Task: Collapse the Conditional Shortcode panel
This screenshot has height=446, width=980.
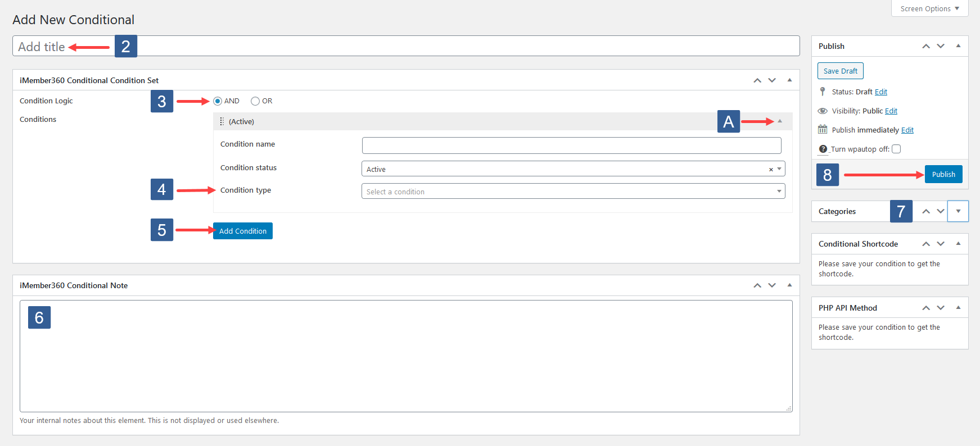Action: click(x=958, y=244)
